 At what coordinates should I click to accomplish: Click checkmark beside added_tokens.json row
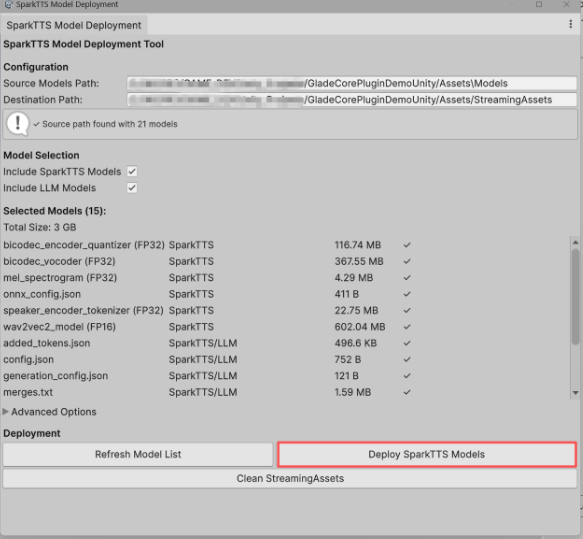click(407, 343)
